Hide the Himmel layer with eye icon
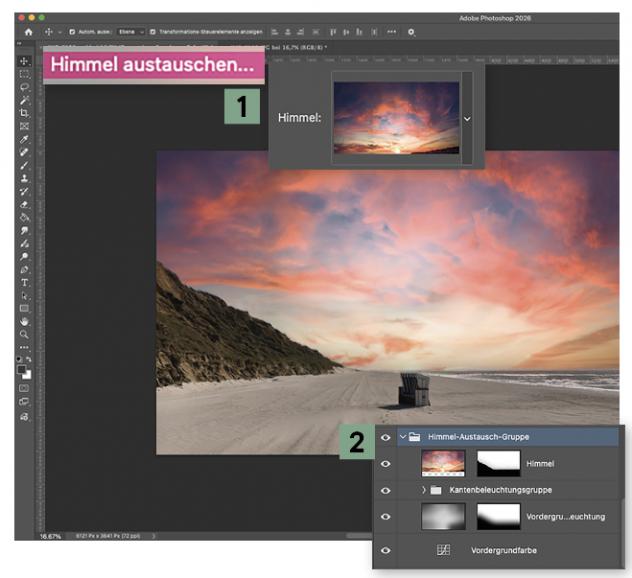The height and width of the screenshot is (578, 632). [x=386, y=464]
